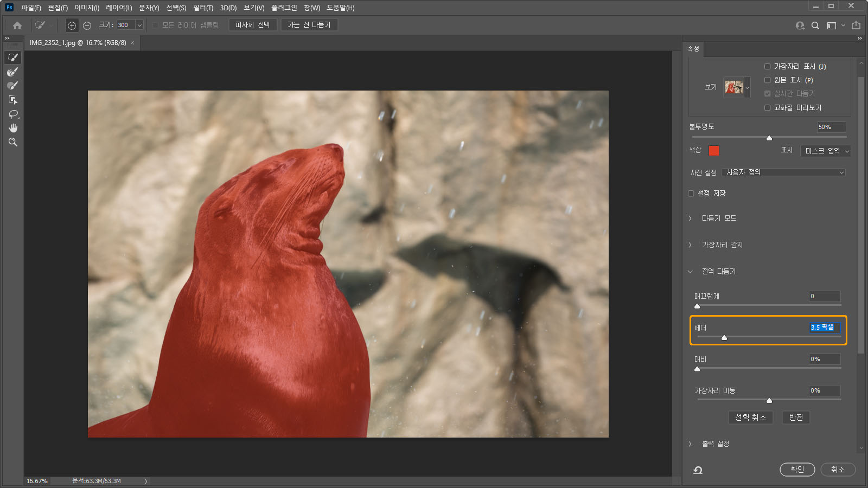Open the 이미지(I) menu
This screenshot has width=868, height=488.
tap(87, 8)
